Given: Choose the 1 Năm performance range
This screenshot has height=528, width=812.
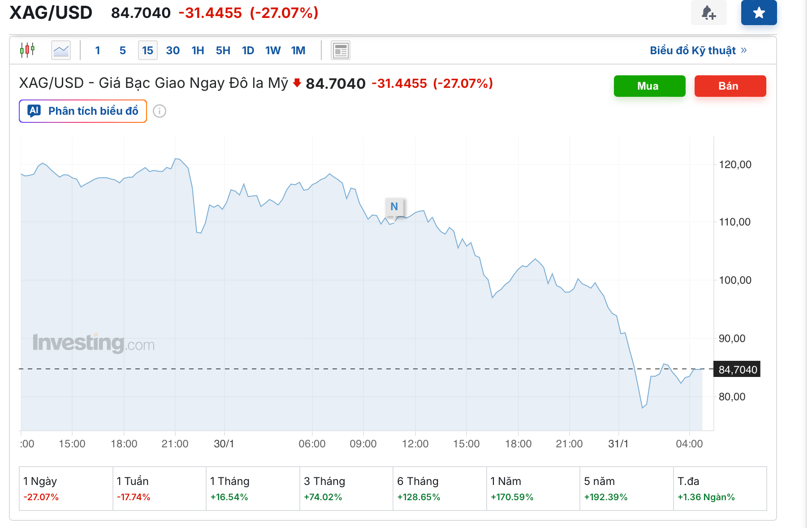Looking at the screenshot, I should point(533,488).
